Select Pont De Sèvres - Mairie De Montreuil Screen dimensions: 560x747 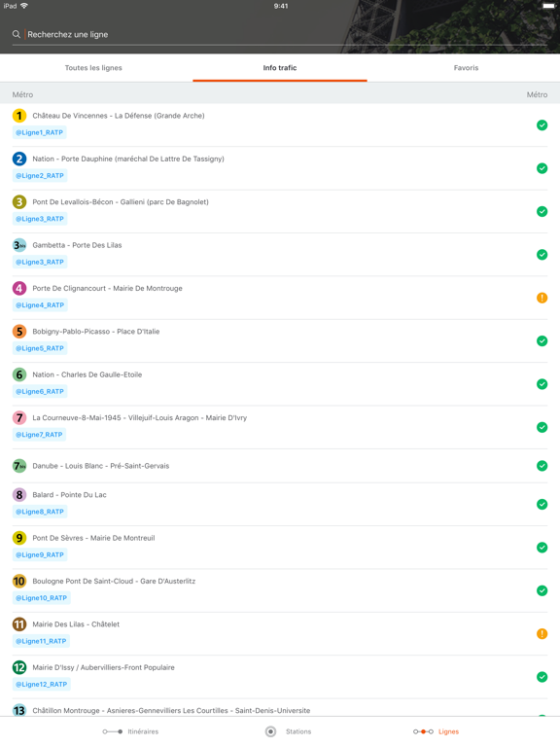pyautogui.click(x=93, y=538)
